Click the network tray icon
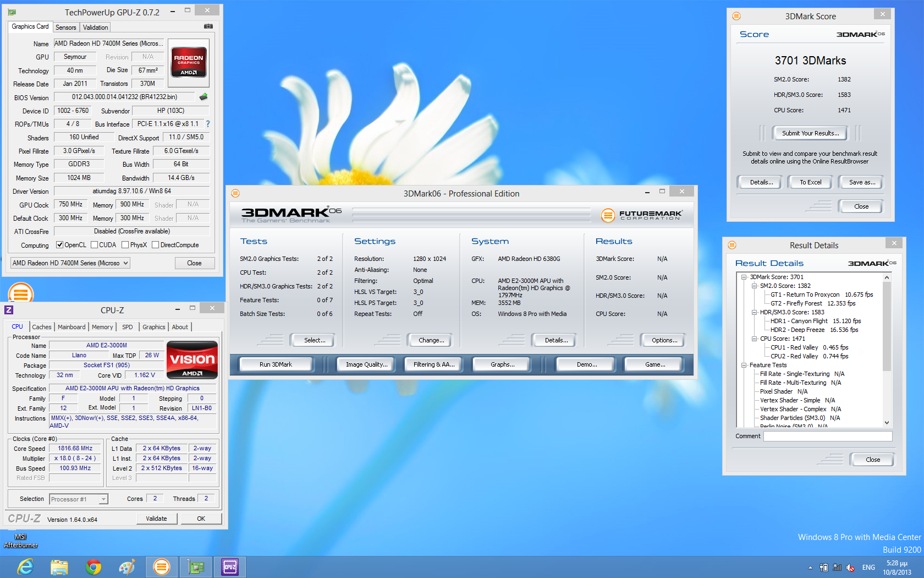This screenshot has height=578, width=924. (837, 568)
